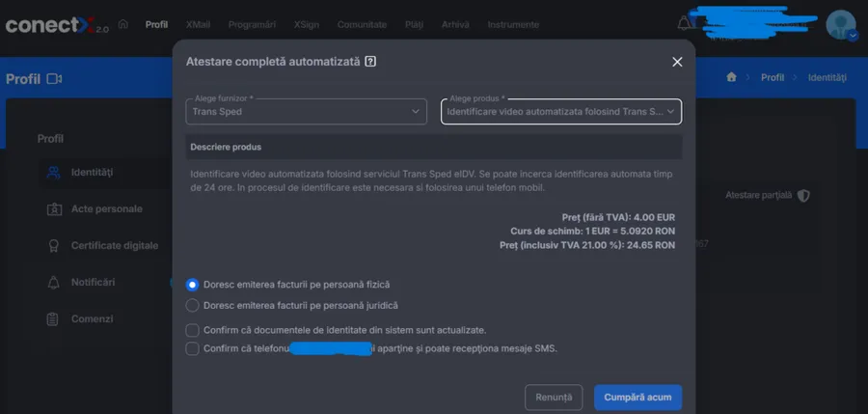
Task: Click the video camera icon beside Profil
Action: point(54,79)
